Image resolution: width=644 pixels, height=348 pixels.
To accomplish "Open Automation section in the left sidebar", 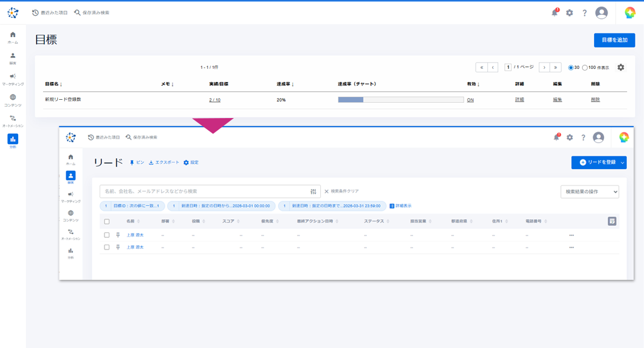I will pyautogui.click(x=13, y=120).
